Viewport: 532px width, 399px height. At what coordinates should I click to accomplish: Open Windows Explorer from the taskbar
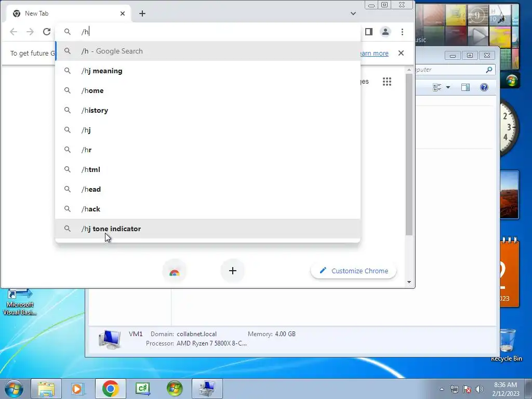[46, 389]
